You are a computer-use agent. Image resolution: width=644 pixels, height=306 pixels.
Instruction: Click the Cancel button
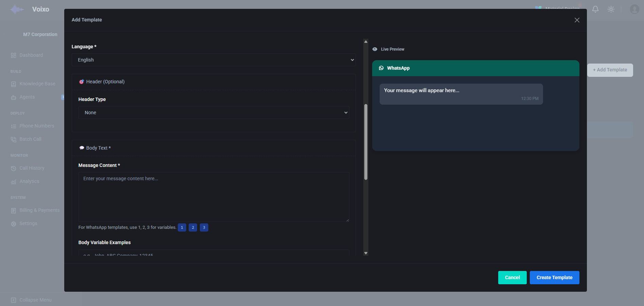tap(512, 277)
